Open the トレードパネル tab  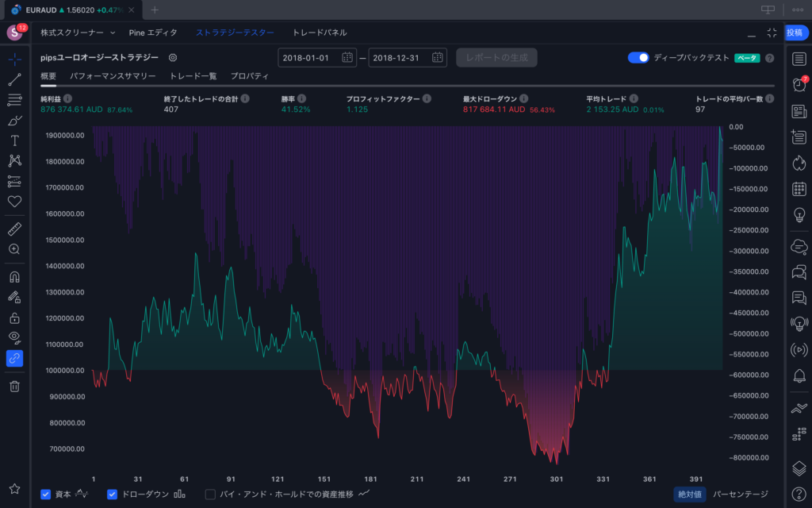320,32
